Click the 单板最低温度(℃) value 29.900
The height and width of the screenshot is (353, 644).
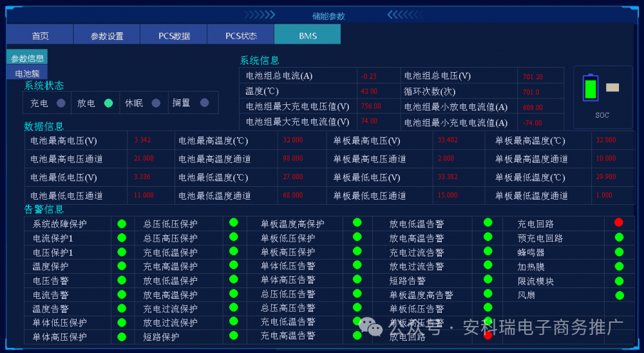pyautogui.click(x=606, y=176)
